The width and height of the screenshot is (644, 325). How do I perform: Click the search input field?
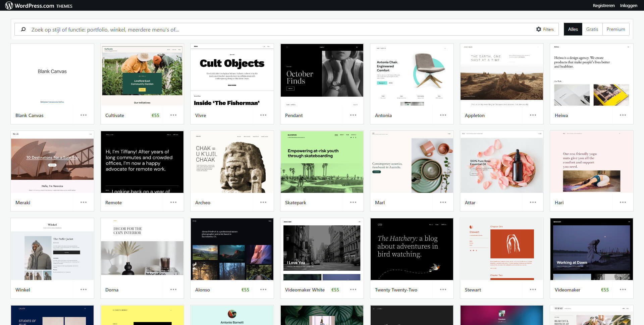[x=134, y=29]
